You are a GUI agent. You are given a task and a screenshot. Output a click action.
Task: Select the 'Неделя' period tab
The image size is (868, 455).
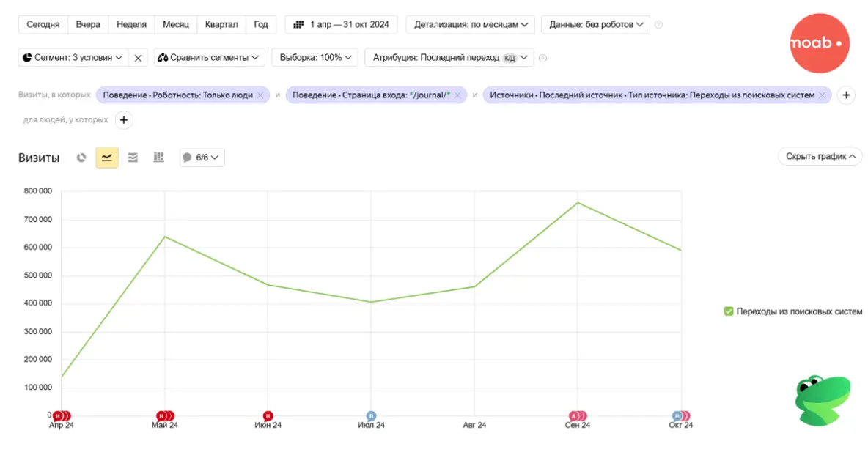(131, 24)
